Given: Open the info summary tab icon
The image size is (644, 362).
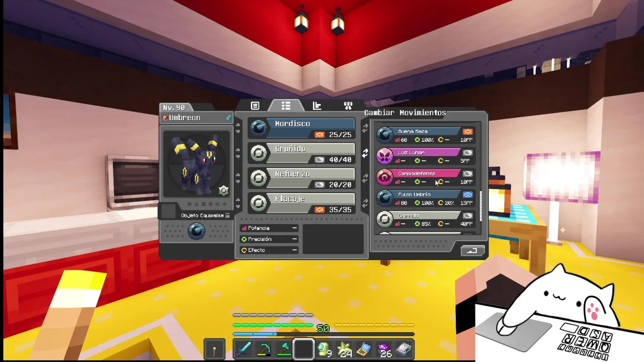Looking at the screenshot, I should pyautogui.click(x=255, y=106).
